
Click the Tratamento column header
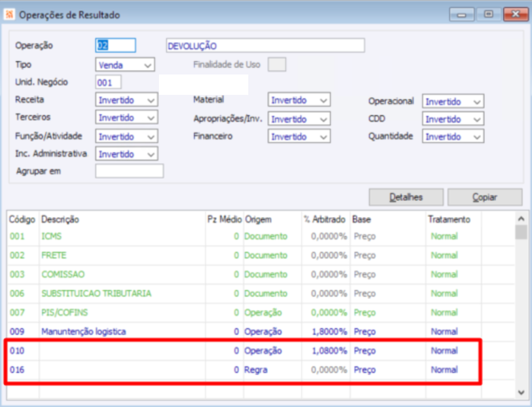coord(449,219)
